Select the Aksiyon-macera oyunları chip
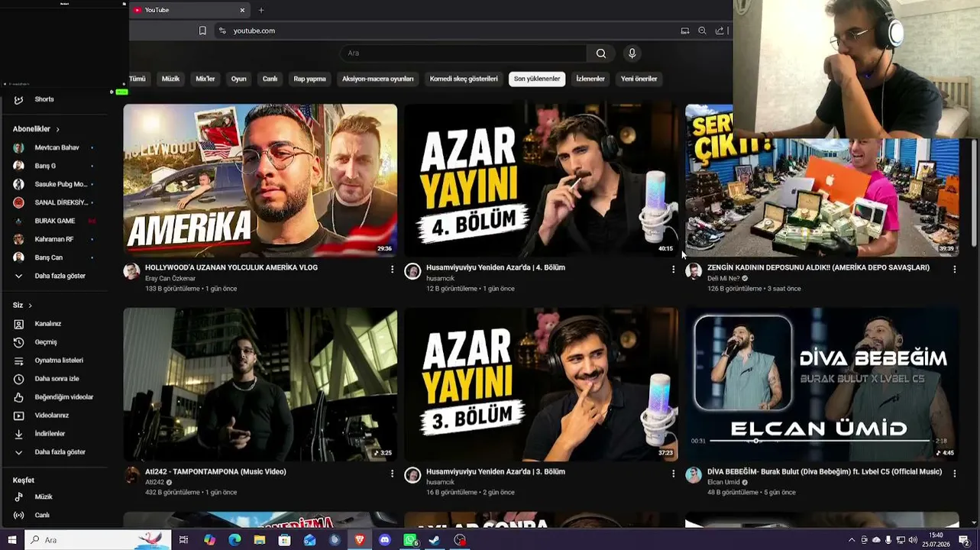This screenshot has width=980, height=550. 377,79
